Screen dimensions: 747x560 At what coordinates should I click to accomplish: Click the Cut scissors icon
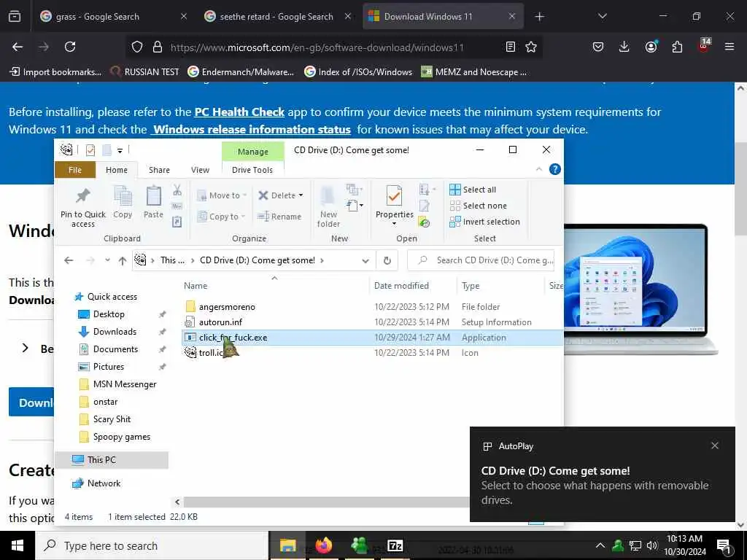(x=177, y=190)
